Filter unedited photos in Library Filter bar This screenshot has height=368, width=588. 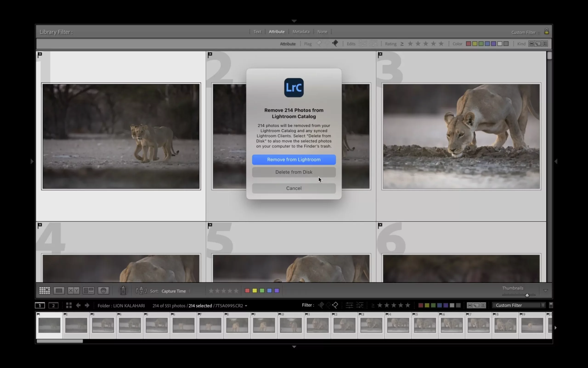point(373,43)
